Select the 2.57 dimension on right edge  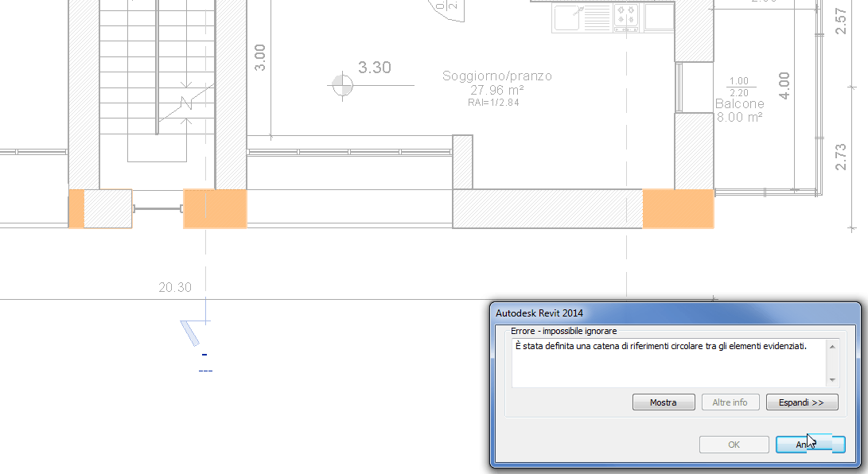(840, 21)
